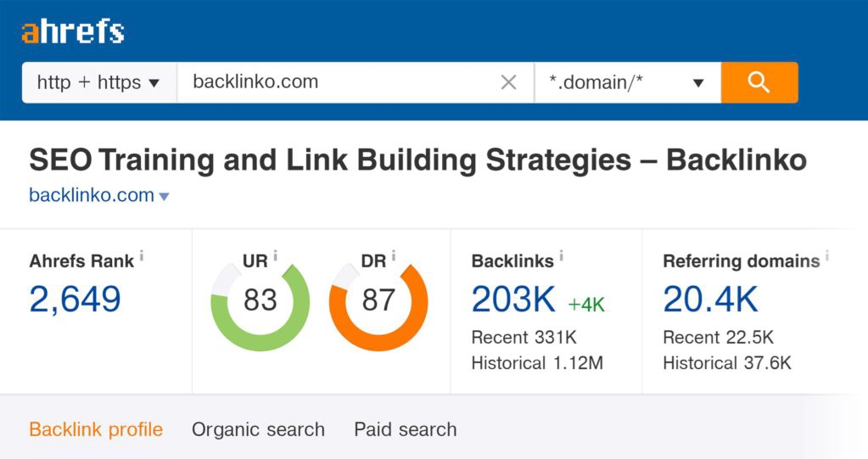This screenshot has height=459, width=868.
Task: Click the green UR 83 gauge
Action: [260, 306]
